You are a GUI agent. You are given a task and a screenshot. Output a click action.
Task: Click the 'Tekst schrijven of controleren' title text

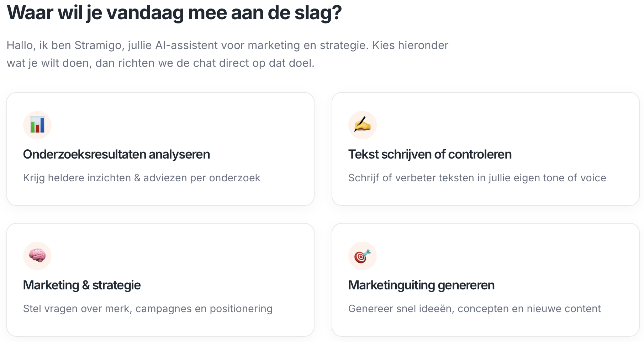point(430,154)
